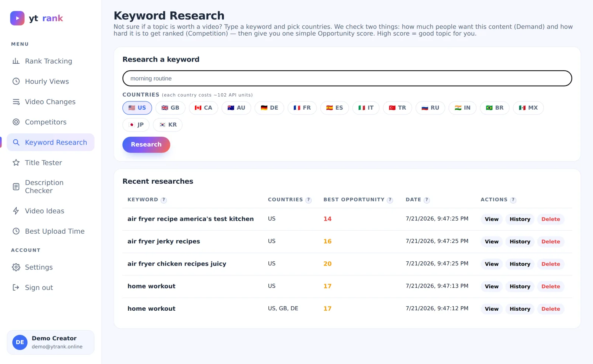Click opportunity score 20
Viewport: 593px width, 364px height.
pos(328,264)
